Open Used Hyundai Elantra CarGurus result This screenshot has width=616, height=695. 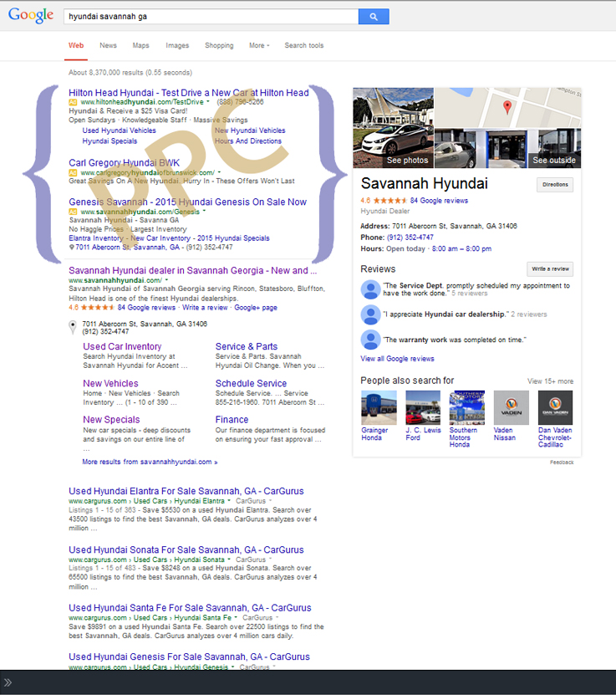(x=186, y=491)
